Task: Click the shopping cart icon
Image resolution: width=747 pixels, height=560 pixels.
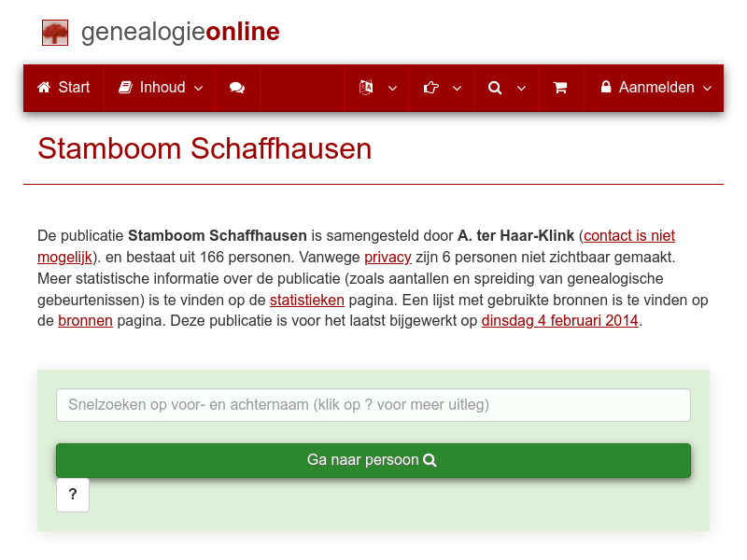Action: tap(560, 88)
